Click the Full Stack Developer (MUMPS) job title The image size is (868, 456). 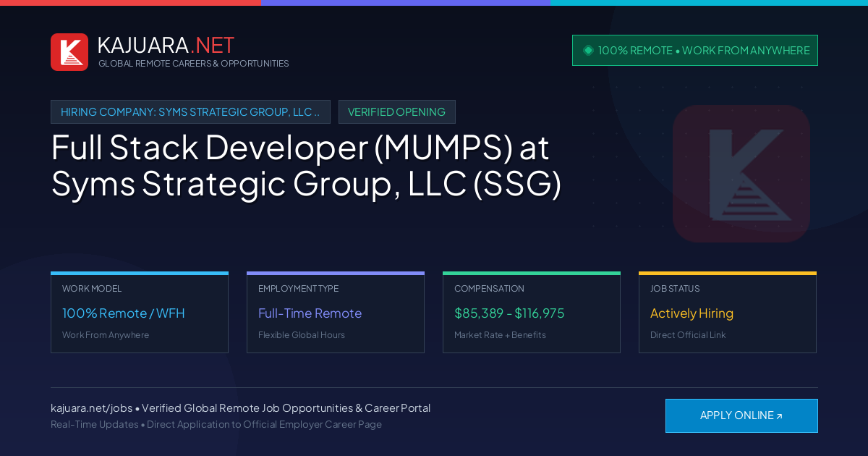(306, 166)
